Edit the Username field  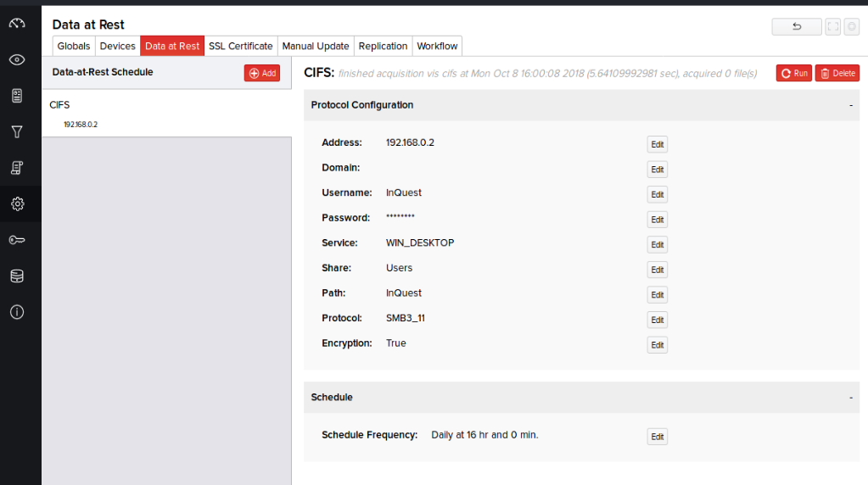point(657,195)
